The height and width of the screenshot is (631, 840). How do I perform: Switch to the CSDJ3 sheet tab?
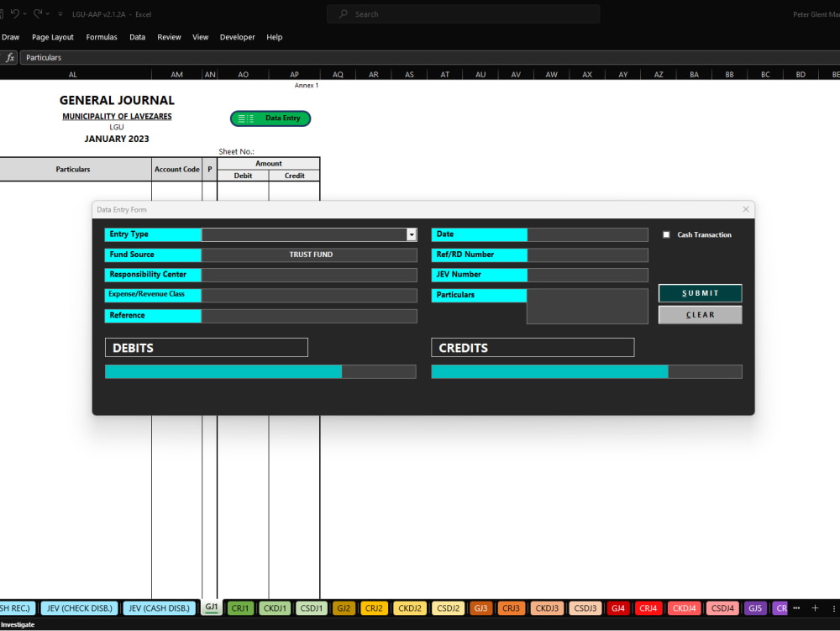click(x=585, y=608)
